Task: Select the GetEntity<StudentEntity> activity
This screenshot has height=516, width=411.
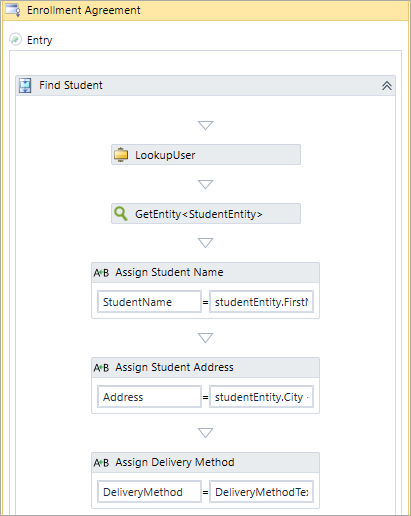Action: [206, 214]
